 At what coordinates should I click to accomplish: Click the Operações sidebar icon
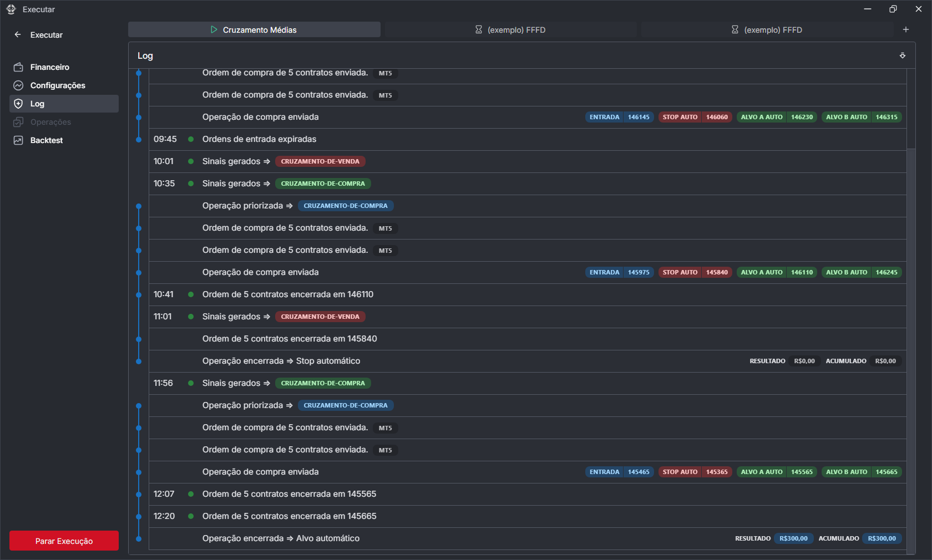pos(18,122)
